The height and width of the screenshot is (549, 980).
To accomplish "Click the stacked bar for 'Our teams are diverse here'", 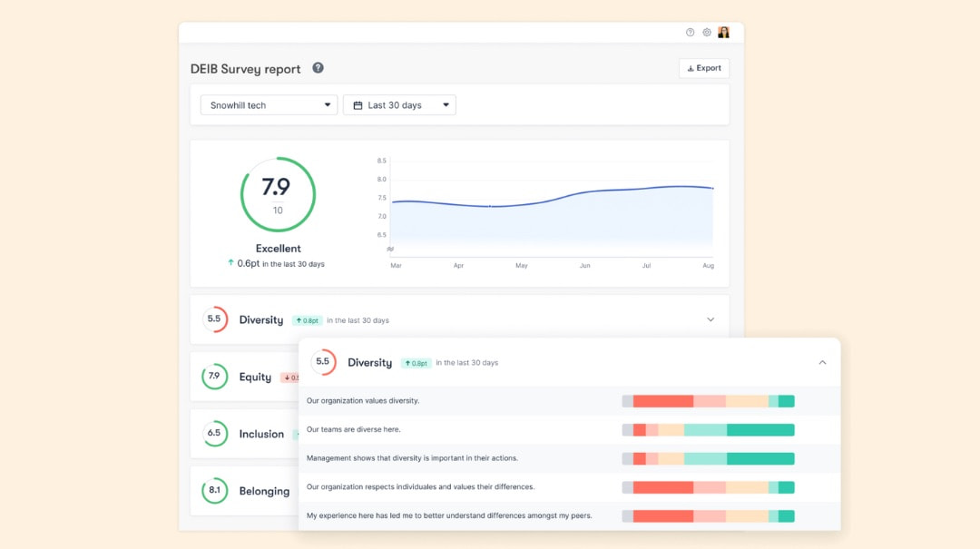I will tap(708, 429).
